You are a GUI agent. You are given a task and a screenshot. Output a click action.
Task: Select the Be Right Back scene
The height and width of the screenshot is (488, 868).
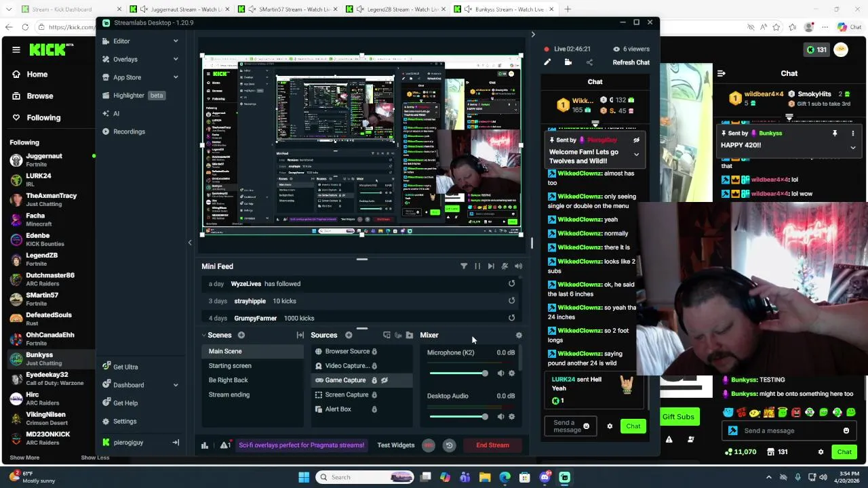(229, 380)
